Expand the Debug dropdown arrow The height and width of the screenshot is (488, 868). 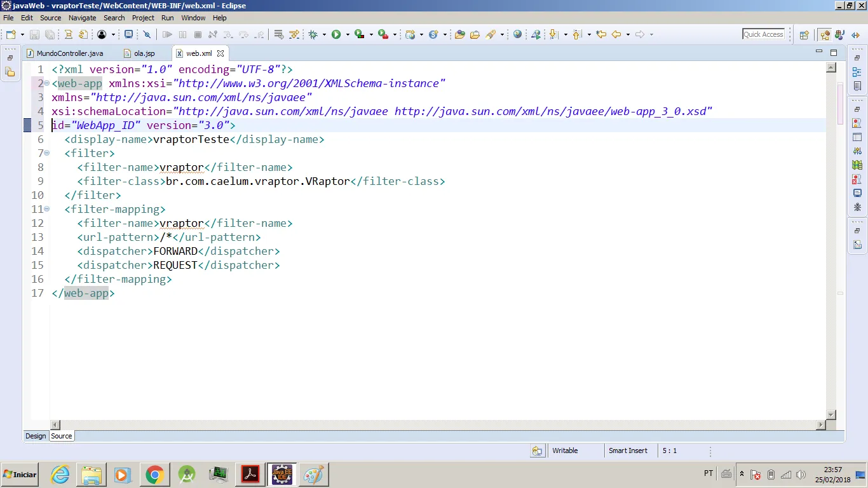pyautogui.click(x=323, y=35)
